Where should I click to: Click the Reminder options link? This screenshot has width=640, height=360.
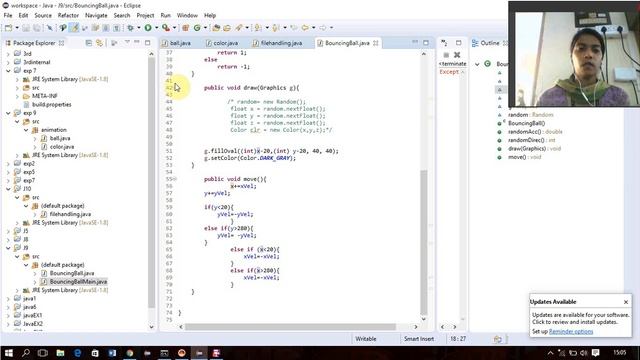(x=571, y=331)
